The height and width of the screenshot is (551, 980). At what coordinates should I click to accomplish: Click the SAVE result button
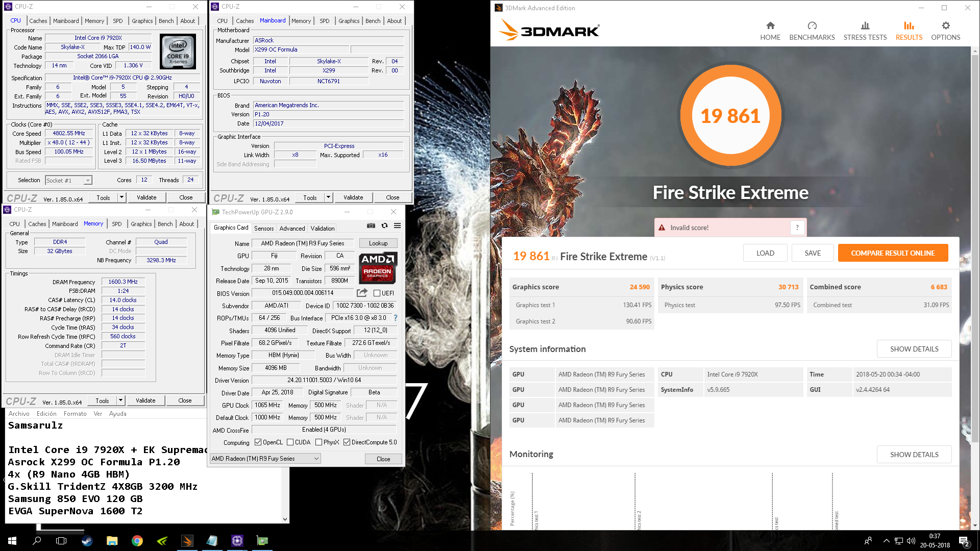[813, 253]
